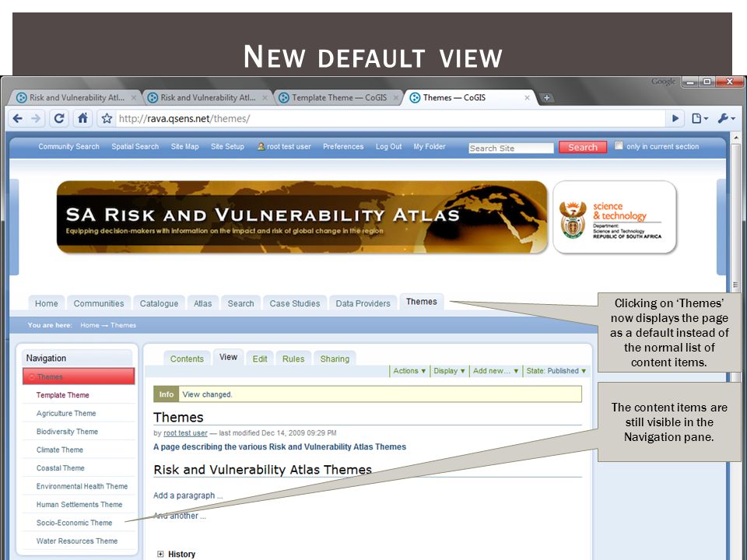Viewport: 747px width, 560px height.
Task: Open Site Map link
Action: [185, 147]
